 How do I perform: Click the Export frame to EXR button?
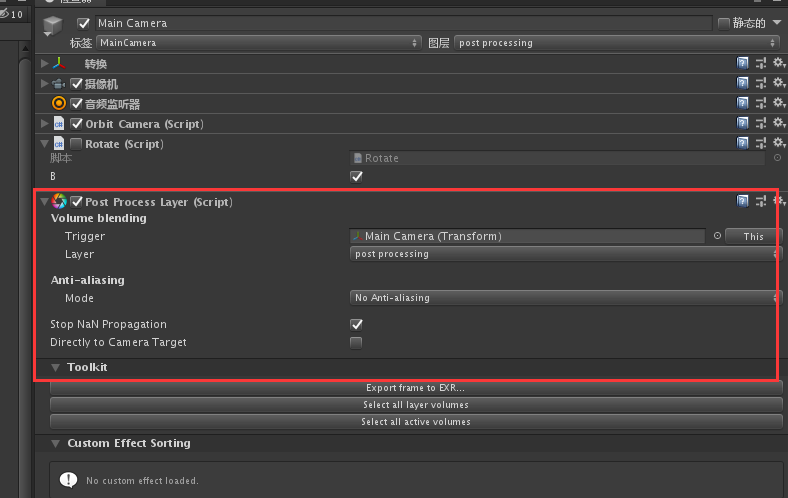pyautogui.click(x=416, y=388)
